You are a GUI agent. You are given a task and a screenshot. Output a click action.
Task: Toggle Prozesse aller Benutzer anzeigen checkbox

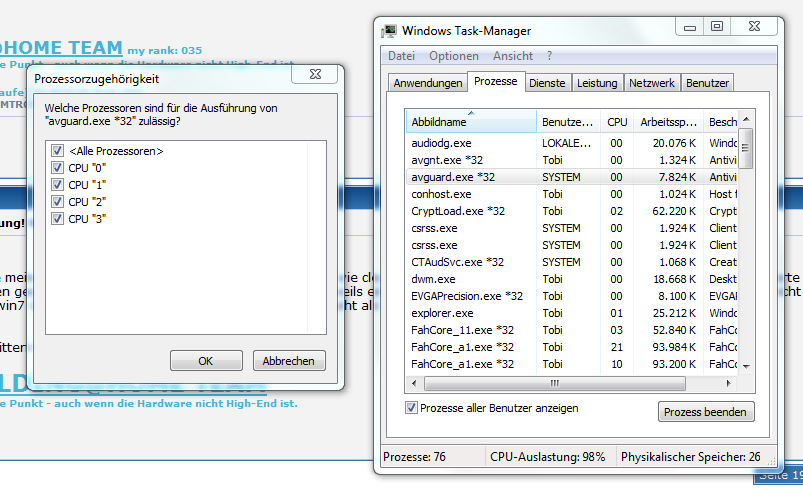[x=411, y=408]
